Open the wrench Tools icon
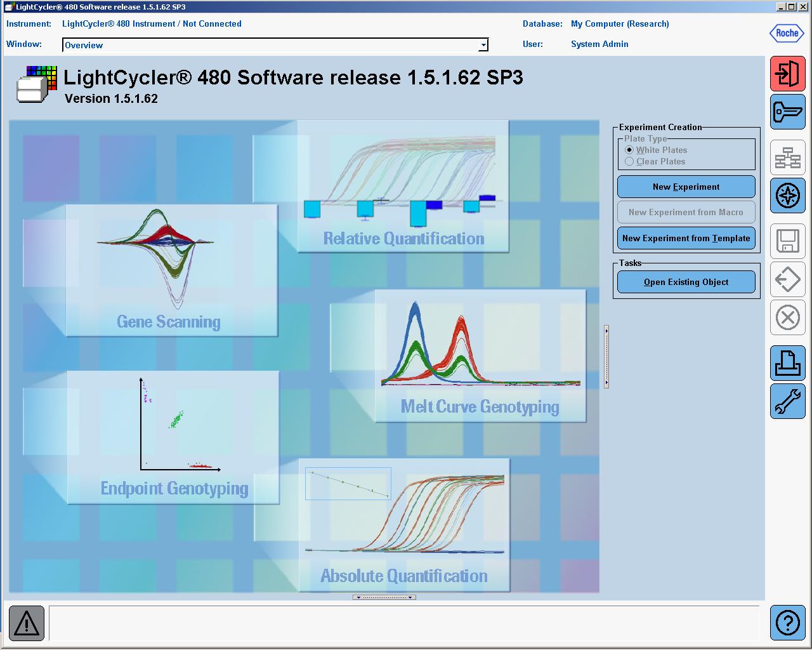The height and width of the screenshot is (650, 812). pos(787,401)
